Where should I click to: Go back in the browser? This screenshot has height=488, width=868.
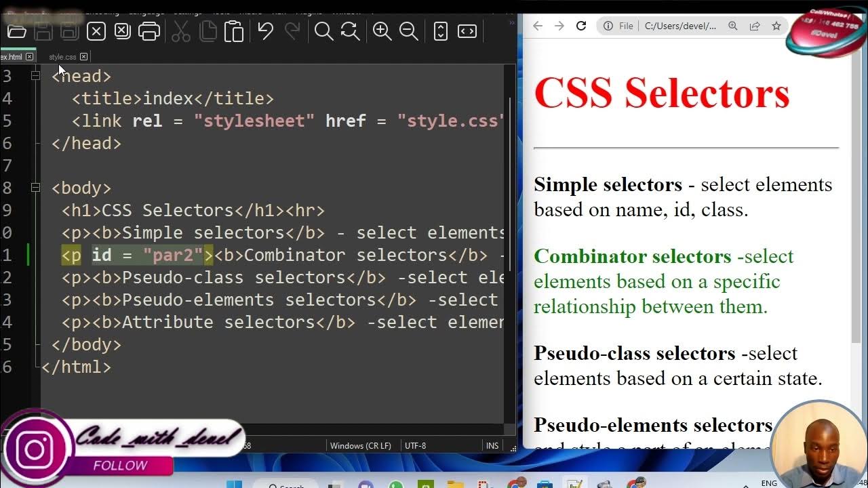[538, 26]
